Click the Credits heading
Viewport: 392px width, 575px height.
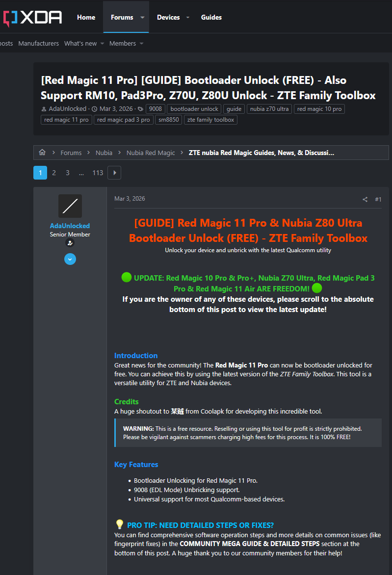(x=126, y=401)
